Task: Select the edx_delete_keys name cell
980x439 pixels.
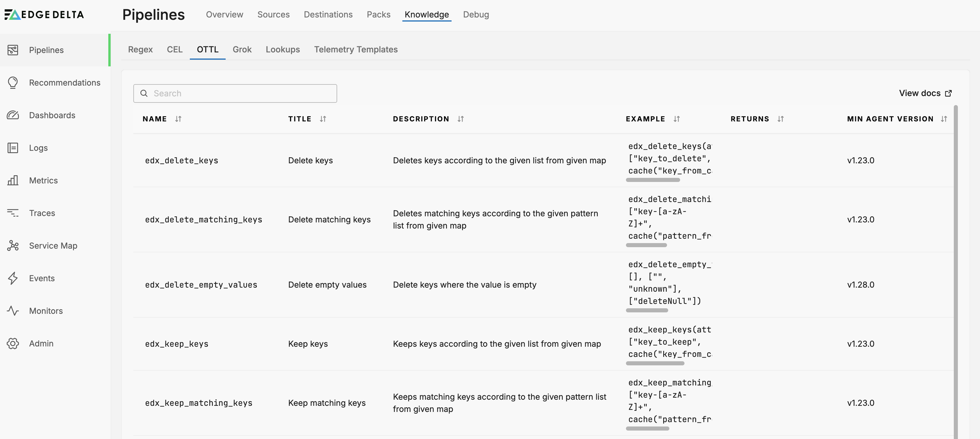Action: pos(181,160)
